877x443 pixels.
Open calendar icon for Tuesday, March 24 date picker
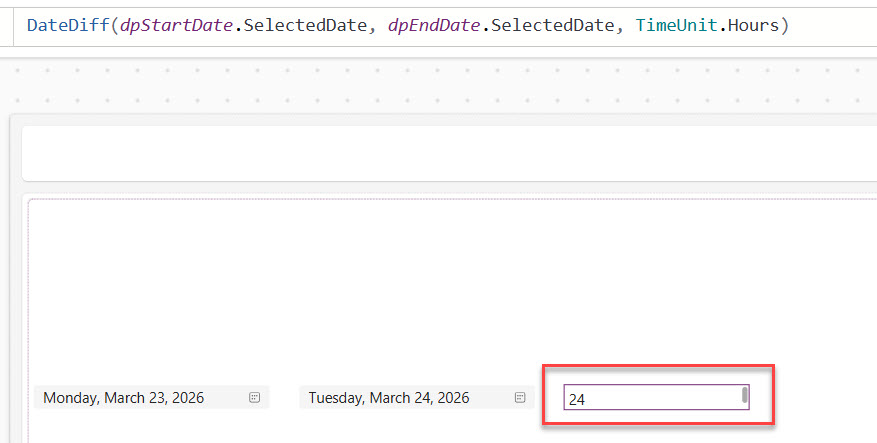(520, 398)
